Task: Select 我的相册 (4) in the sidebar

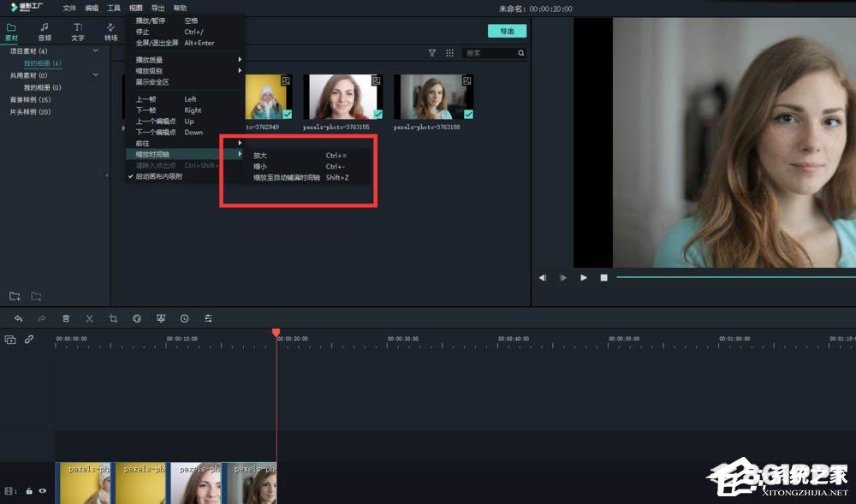Action: [42, 63]
